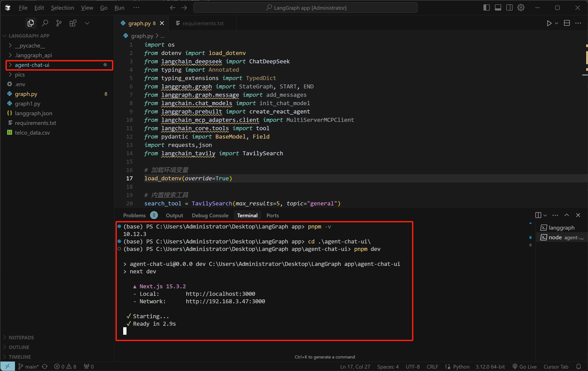The width and height of the screenshot is (588, 371).
Task: Expand the .langgraph_api folder
Action: [x=57, y=55]
